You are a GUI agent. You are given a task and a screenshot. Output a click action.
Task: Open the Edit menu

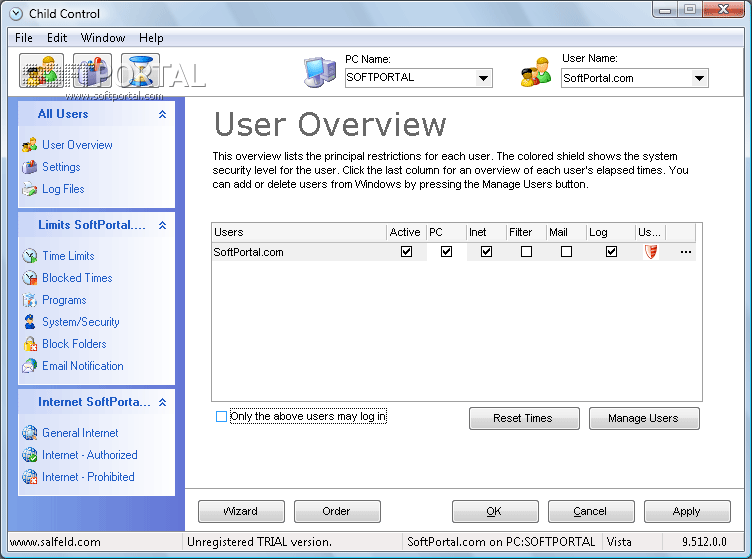tap(57, 38)
